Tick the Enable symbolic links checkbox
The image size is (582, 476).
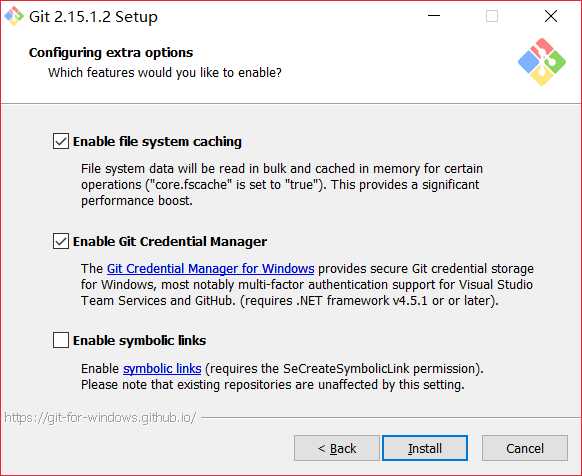pyautogui.click(x=61, y=340)
